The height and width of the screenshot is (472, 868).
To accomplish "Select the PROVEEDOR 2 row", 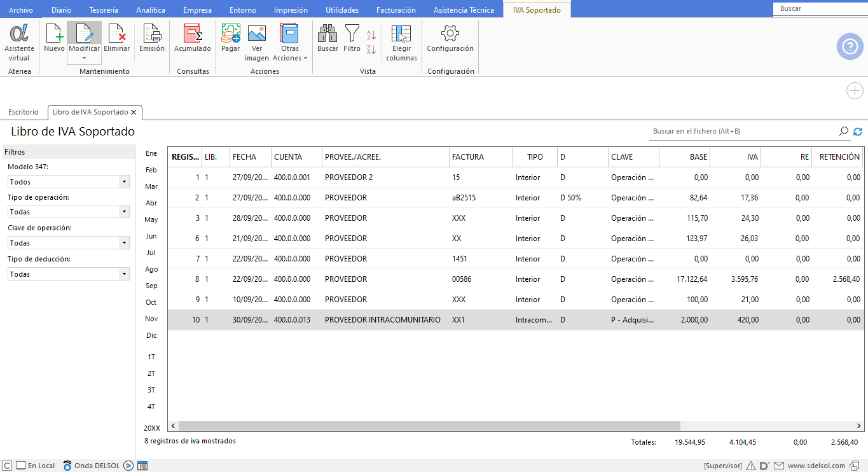I will point(515,177).
